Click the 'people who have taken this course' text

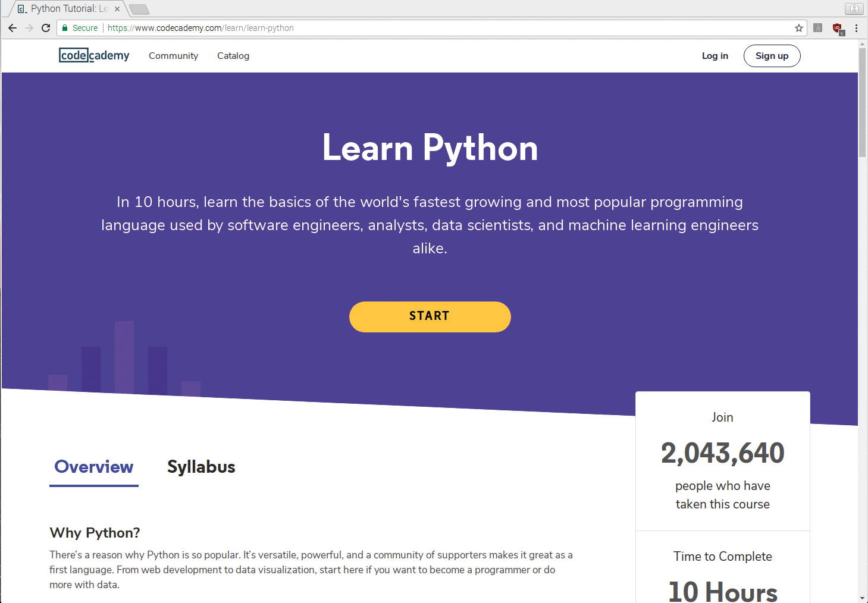722,495
